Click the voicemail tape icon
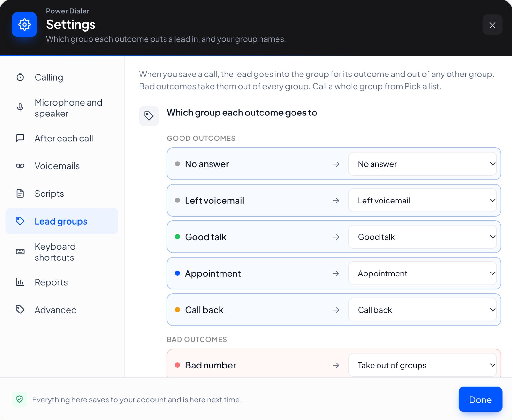Image resolution: width=512 pixels, height=420 pixels. (20, 166)
